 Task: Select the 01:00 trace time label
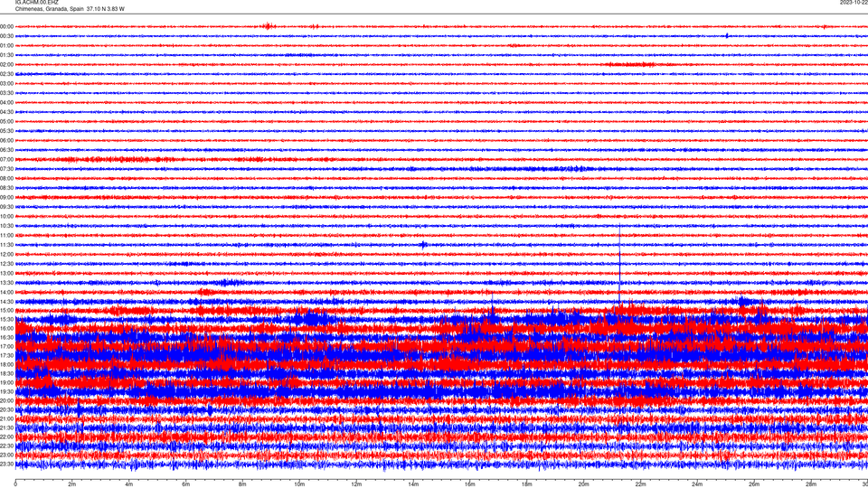[6, 46]
